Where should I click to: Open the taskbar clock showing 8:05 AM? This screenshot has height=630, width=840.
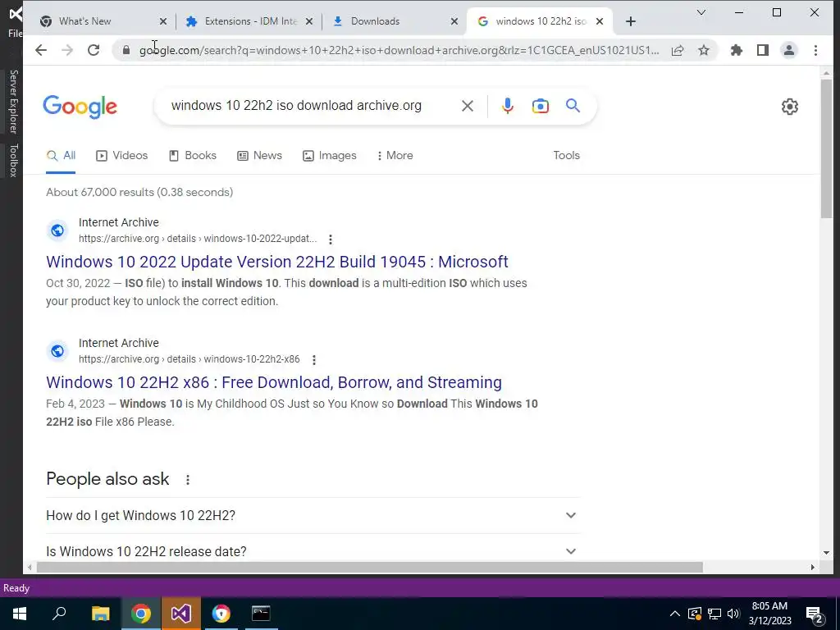(769, 614)
